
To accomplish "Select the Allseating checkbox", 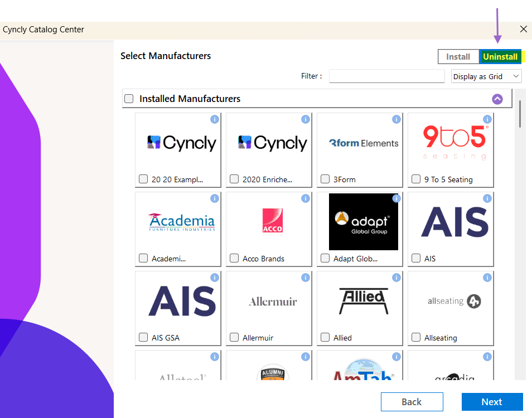I will coord(416,337).
